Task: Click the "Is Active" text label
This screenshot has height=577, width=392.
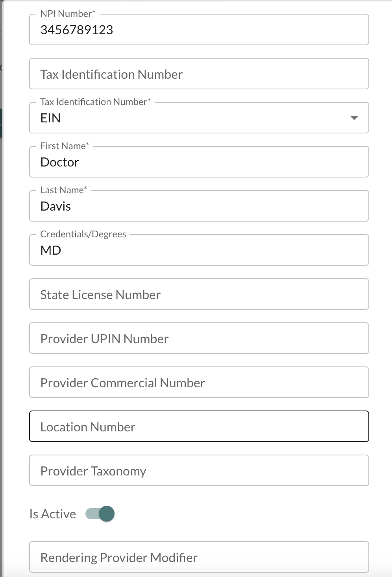Action: [x=53, y=514]
